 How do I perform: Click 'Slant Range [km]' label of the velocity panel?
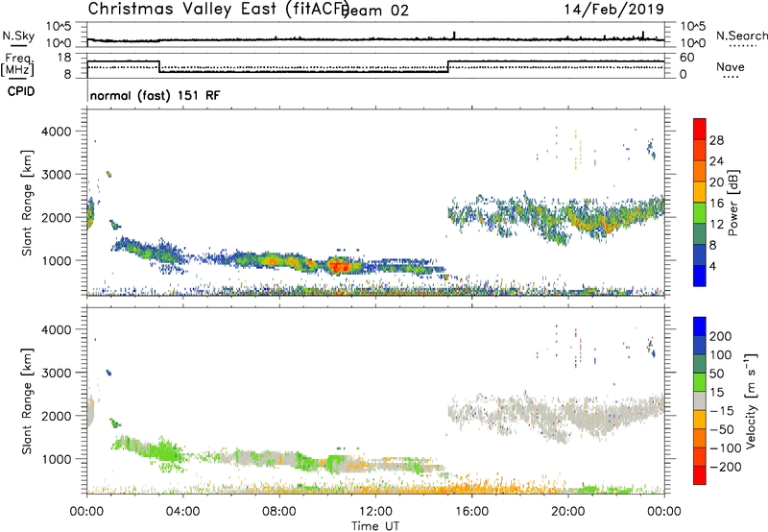(27, 400)
